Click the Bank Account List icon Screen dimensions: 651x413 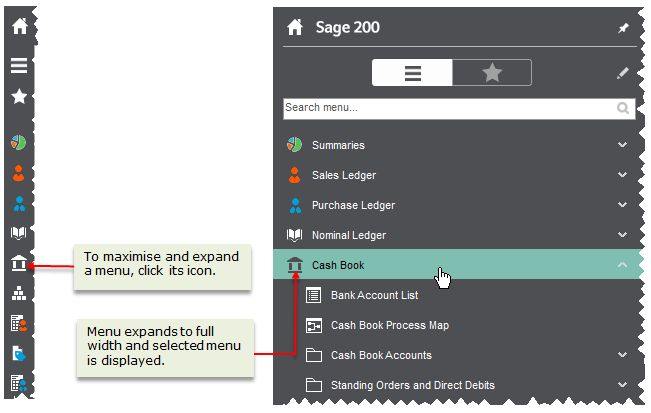[x=313, y=296]
